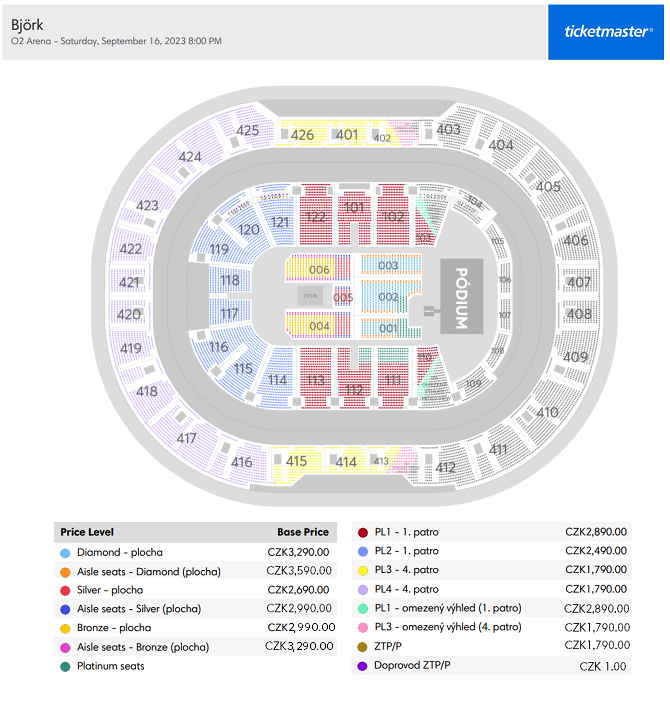Click the Bronze - plocha yellow dot
This screenshot has width=670, height=703.
point(65,628)
